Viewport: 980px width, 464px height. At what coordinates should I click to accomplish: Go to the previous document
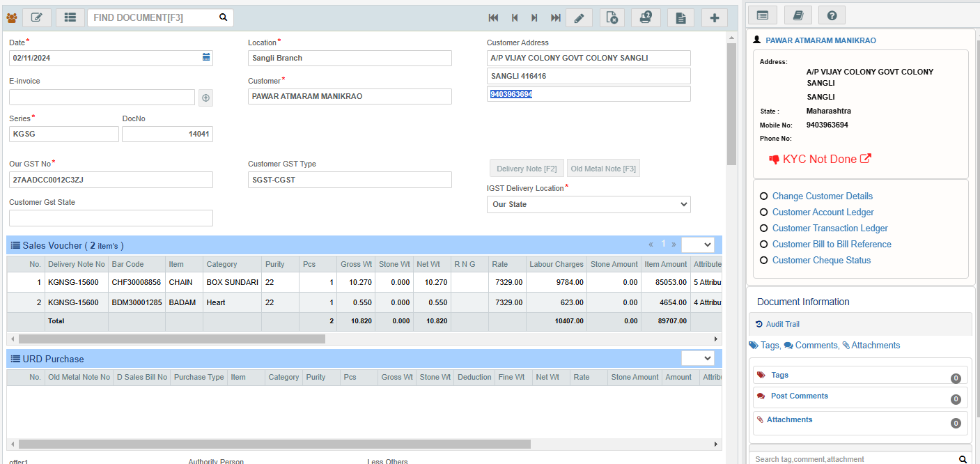tap(515, 18)
